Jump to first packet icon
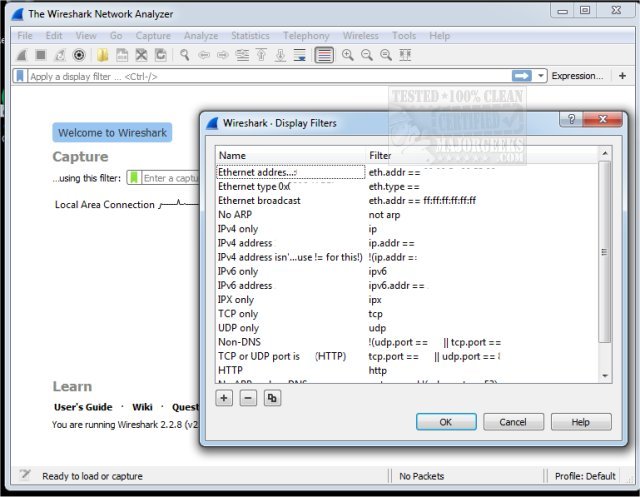The width and height of the screenshot is (640, 497). (x=261, y=55)
